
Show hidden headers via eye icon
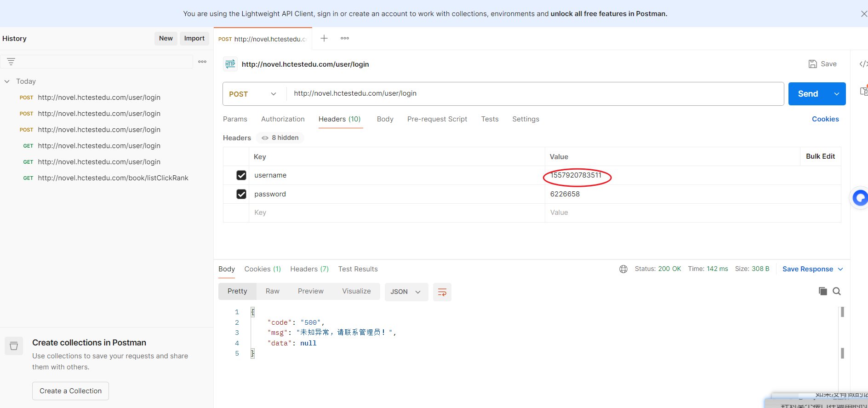pyautogui.click(x=265, y=138)
